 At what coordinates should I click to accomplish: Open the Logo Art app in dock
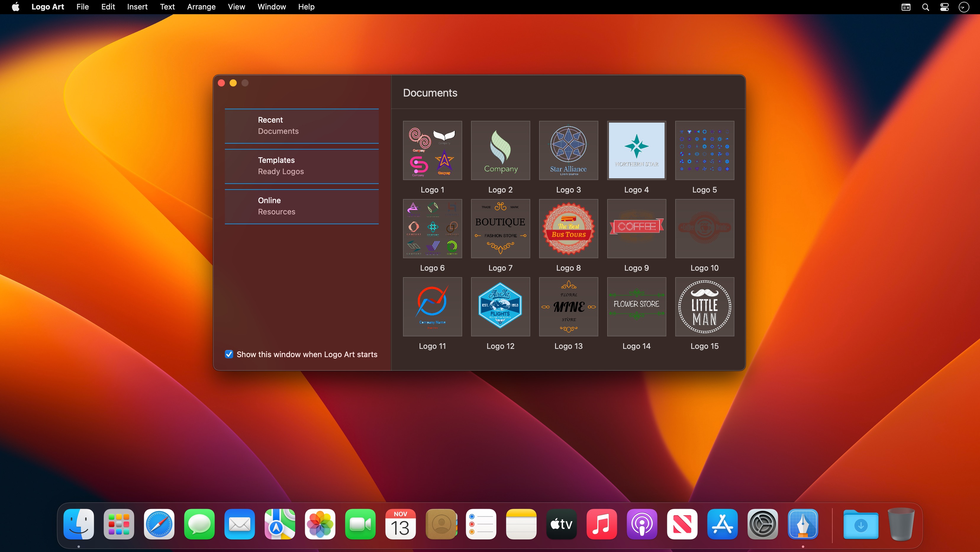pos(803,524)
